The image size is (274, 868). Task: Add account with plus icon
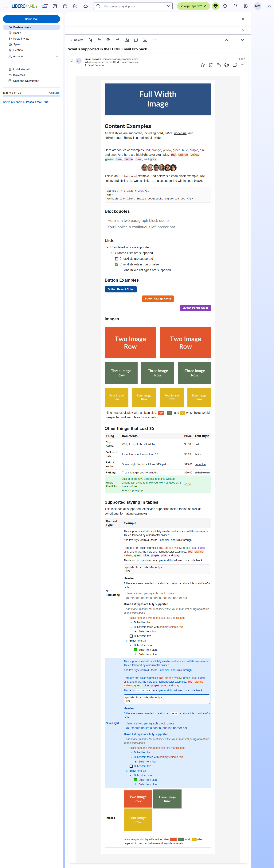point(57,56)
